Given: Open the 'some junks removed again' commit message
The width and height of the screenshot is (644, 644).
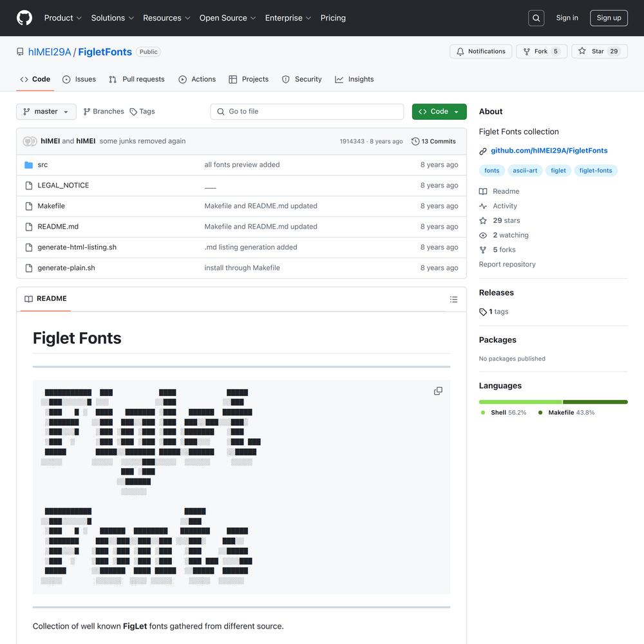Looking at the screenshot, I should point(142,141).
